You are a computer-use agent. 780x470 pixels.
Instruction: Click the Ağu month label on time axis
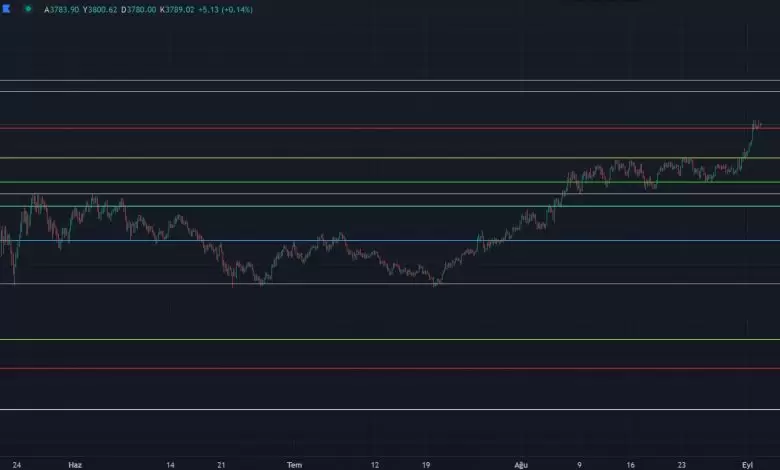click(521, 464)
